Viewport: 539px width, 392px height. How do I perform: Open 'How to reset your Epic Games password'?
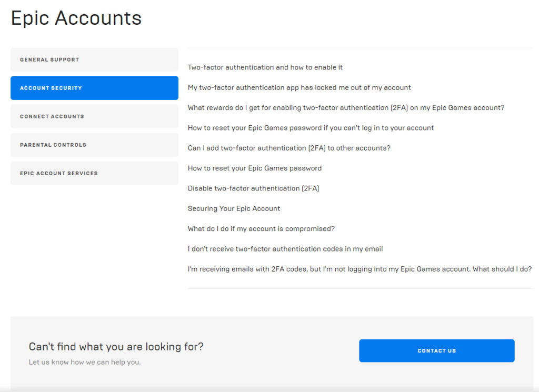point(255,168)
